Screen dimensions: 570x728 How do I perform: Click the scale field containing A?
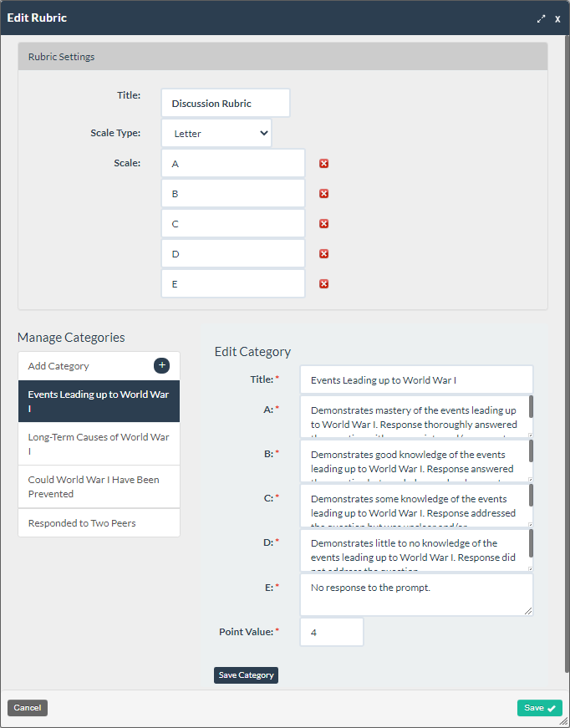coord(233,164)
